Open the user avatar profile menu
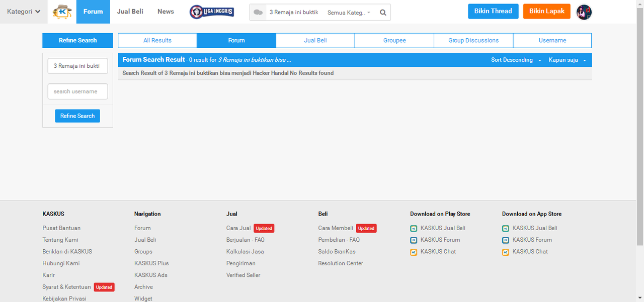 pos(584,12)
